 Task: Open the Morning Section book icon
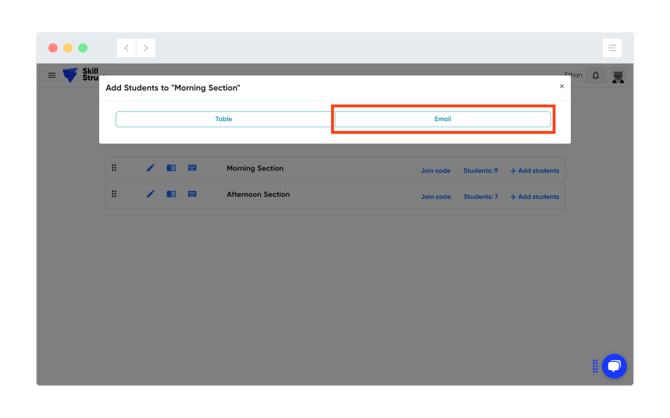coord(171,168)
